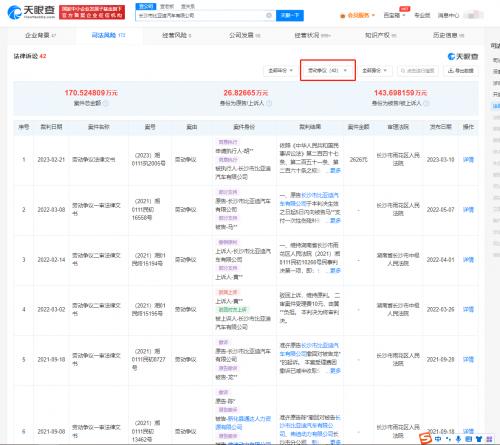Viewport: 500px width, 445px height.
Task: Click the 2626元 case amount cell
Action: pyautogui.click(x=358, y=160)
